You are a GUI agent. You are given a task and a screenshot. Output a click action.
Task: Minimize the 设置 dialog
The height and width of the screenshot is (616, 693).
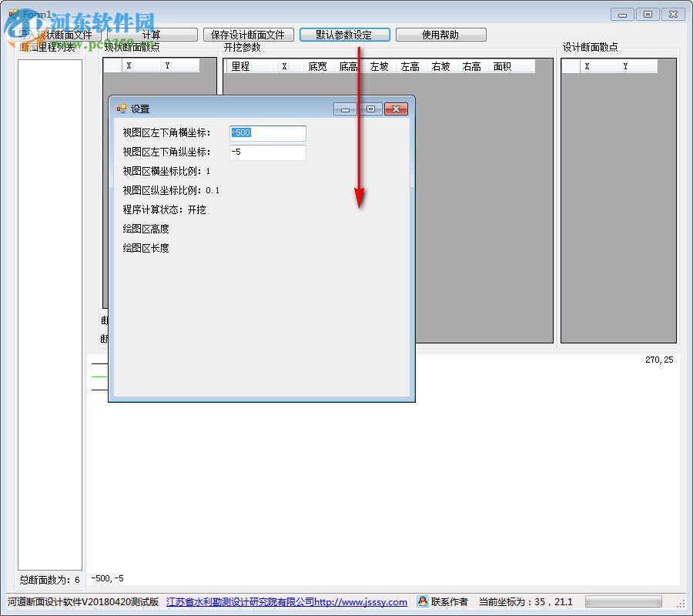(x=345, y=109)
